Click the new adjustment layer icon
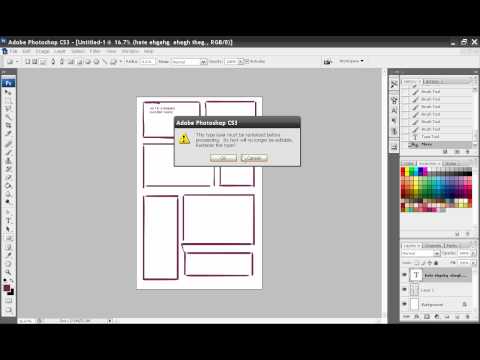Image resolution: width=480 pixels, height=360 pixels. point(437,316)
